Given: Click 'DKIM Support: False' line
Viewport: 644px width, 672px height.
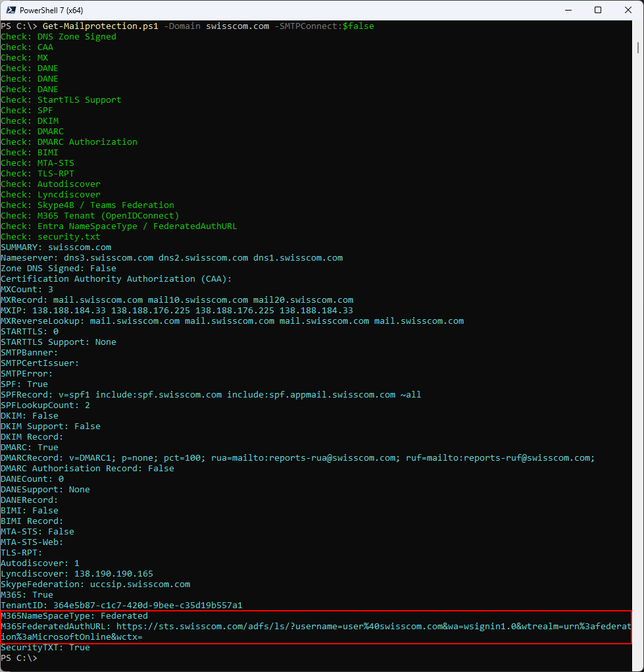Looking at the screenshot, I should point(51,426).
